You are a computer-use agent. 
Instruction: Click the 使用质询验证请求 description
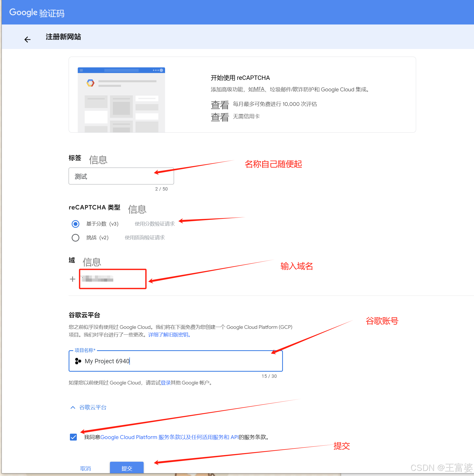pyautogui.click(x=145, y=237)
